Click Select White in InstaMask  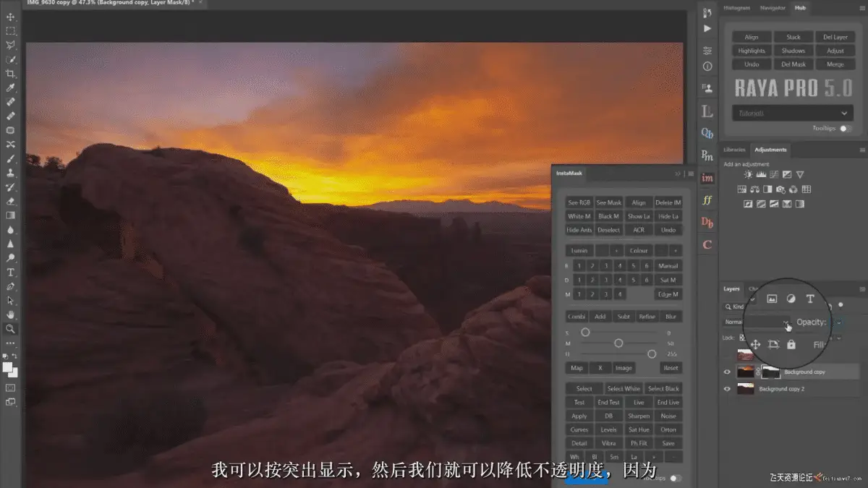624,388
